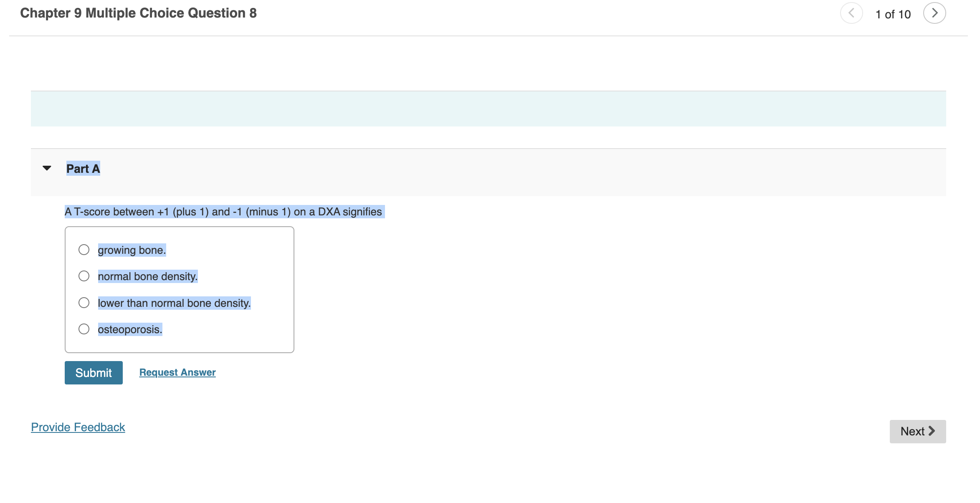
Task: Click the Part A header label
Action: 83,169
